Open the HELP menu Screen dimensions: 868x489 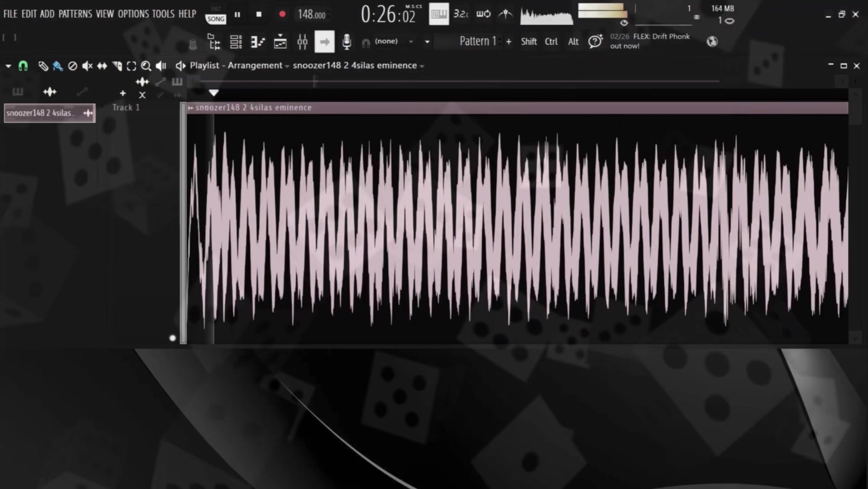coord(187,14)
